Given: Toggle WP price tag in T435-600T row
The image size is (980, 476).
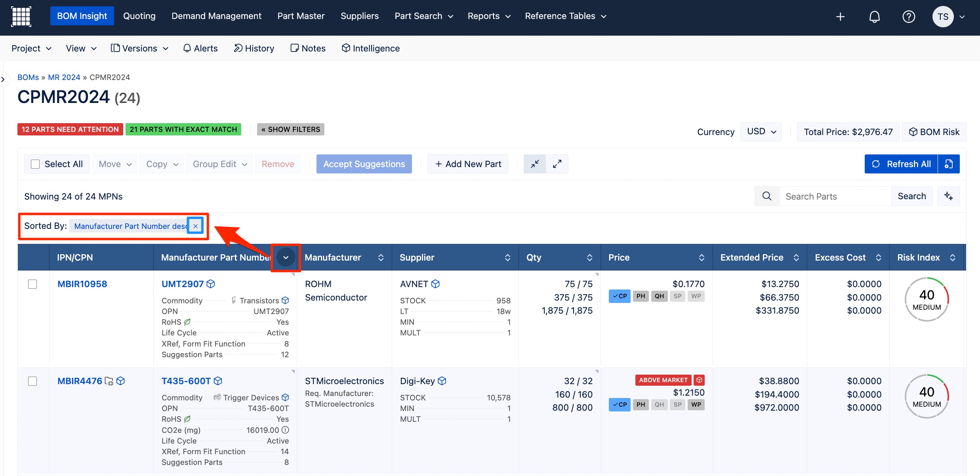Looking at the screenshot, I should 696,405.
